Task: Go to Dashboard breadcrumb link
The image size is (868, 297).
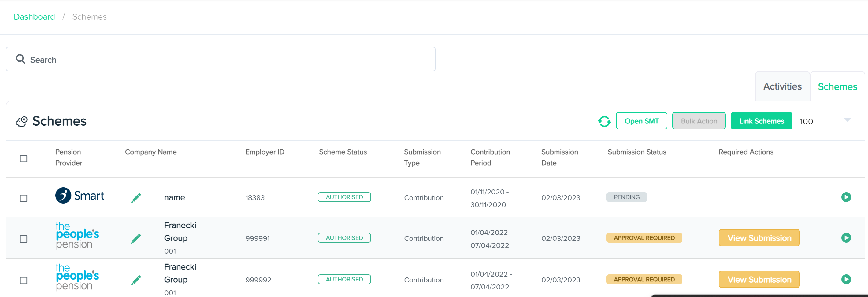Action: point(34,17)
